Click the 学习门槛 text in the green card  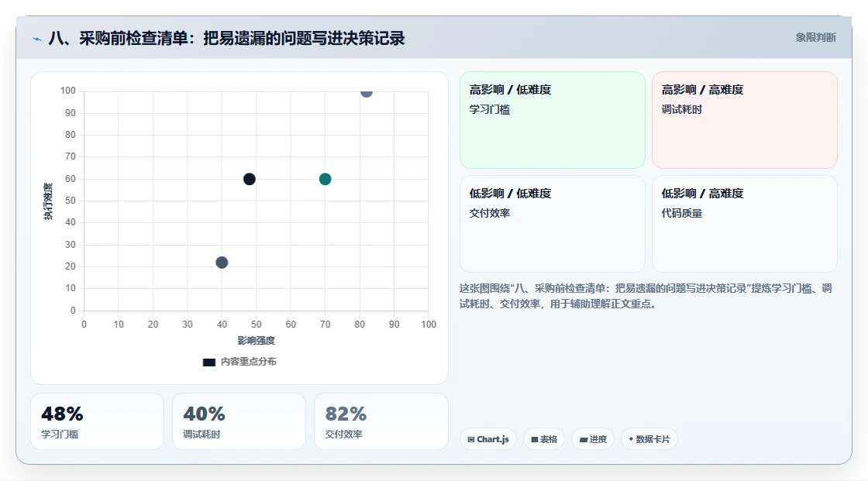point(489,109)
